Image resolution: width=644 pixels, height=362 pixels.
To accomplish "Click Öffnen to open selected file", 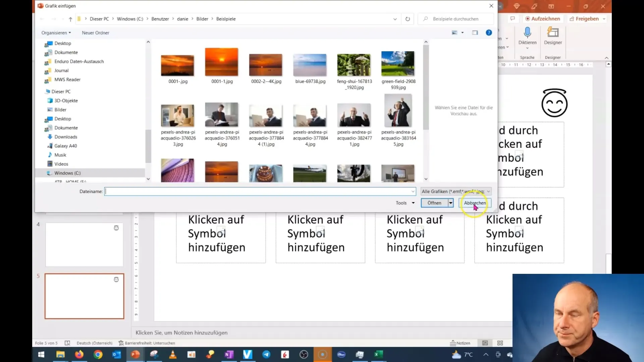I will 434,202.
